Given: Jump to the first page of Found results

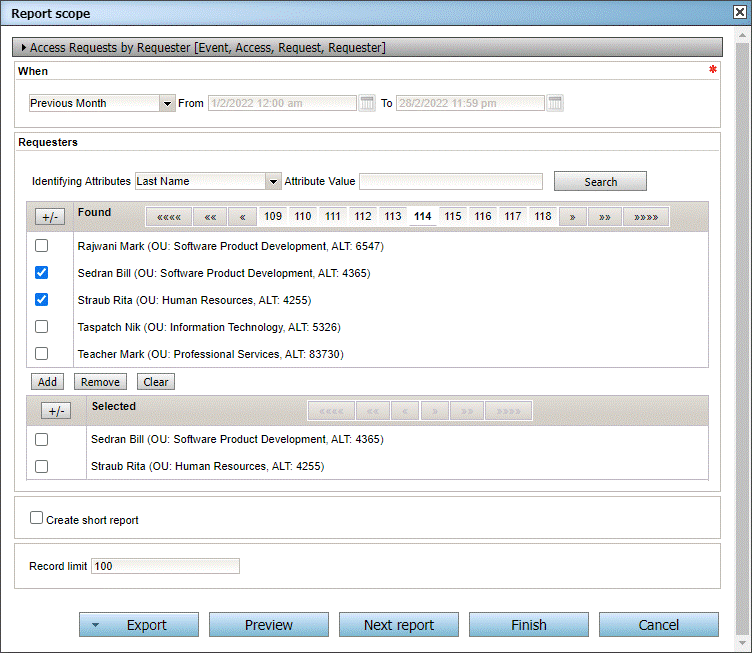Looking at the screenshot, I should (169, 216).
